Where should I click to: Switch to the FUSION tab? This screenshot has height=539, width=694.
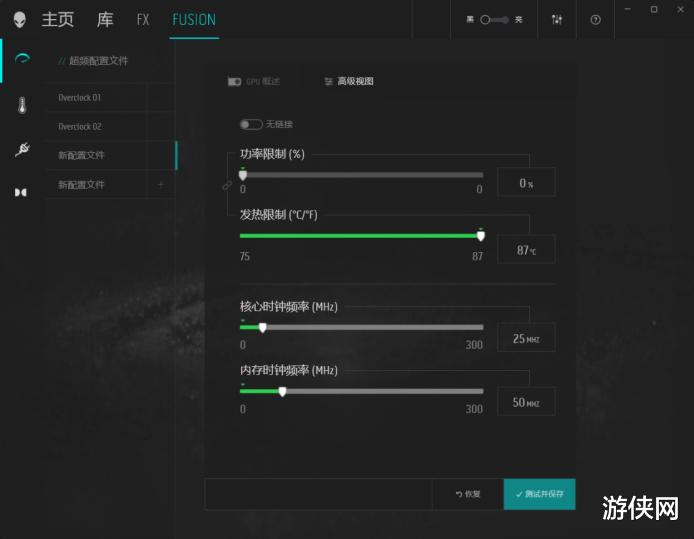pos(194,19)
